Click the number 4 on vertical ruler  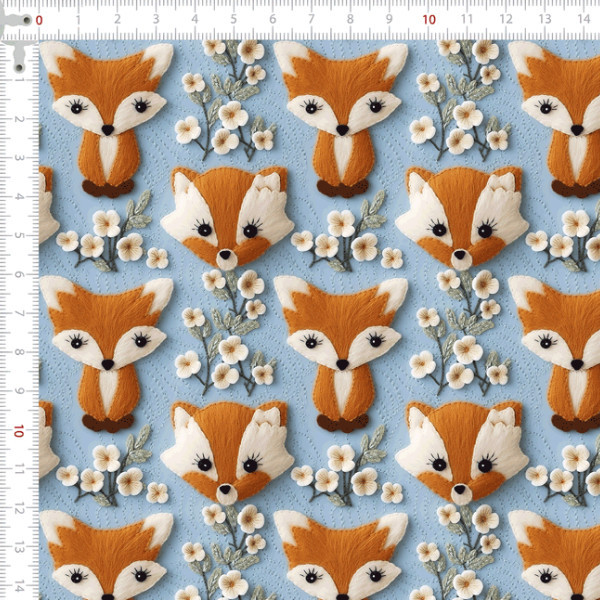(x=19, y=197)
